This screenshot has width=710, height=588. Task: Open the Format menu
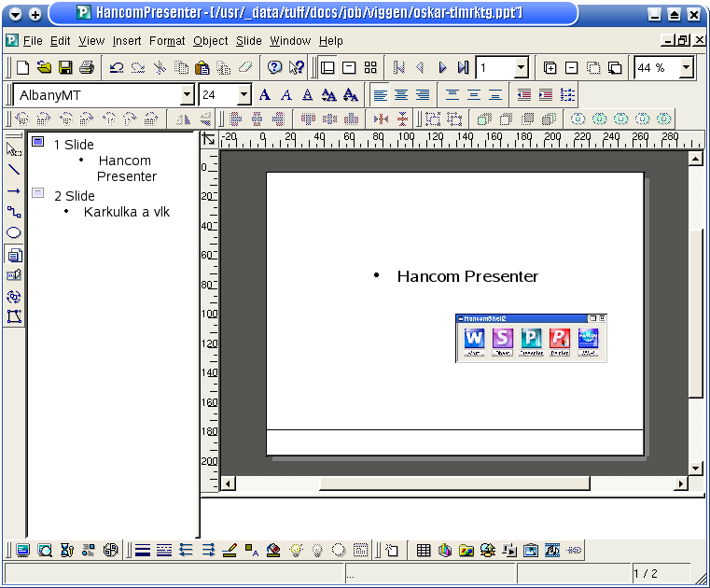pos(167,41)
